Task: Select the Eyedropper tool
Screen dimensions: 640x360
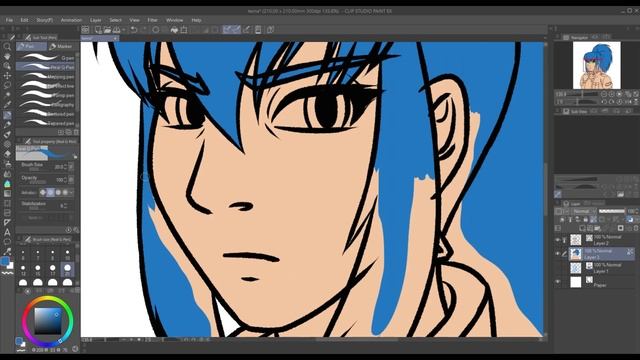Action: pyautogui.click(x=7, y=105)
